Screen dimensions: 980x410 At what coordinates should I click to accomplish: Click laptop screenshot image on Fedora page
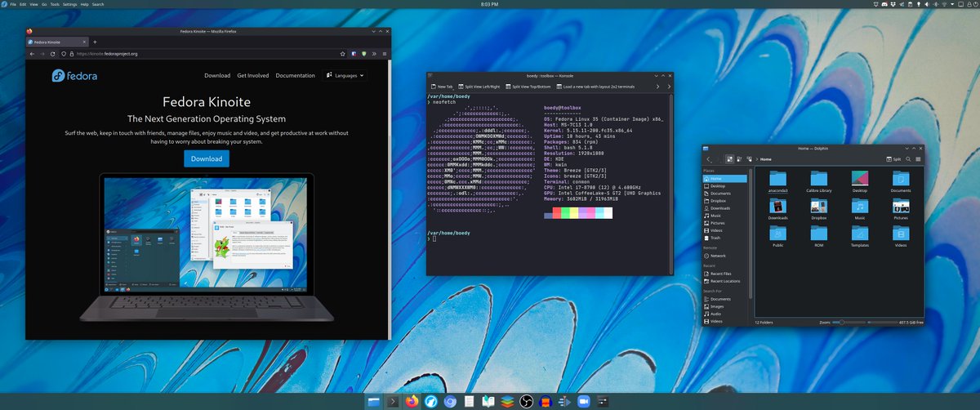tap(207, 247)
